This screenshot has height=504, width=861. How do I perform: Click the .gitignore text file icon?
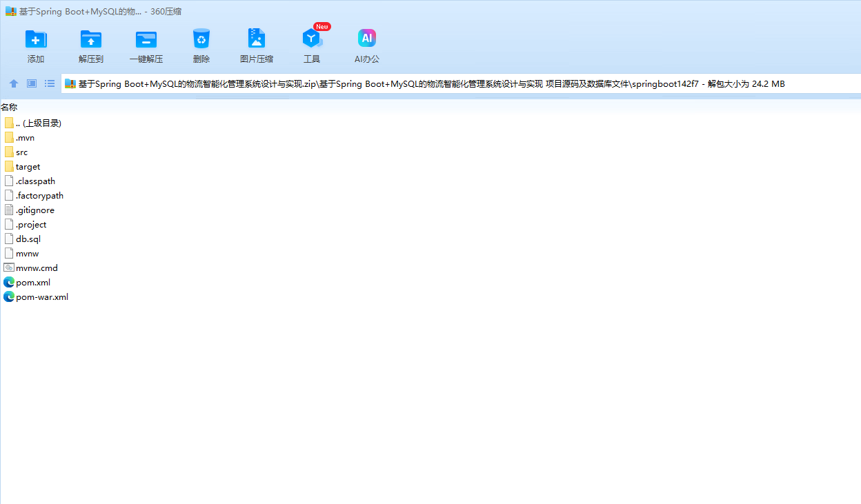(x=9, y=210)
